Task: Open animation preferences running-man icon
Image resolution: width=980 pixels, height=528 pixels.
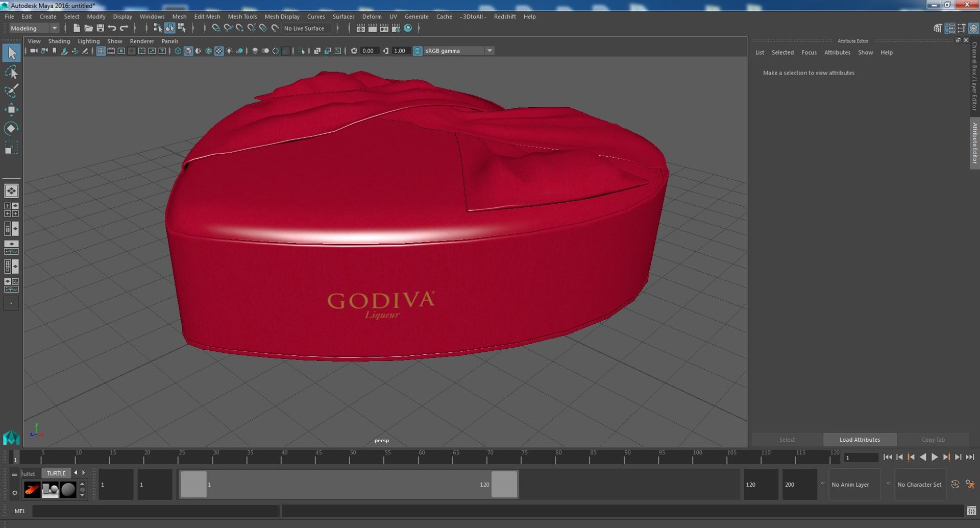Action: coord(970,484)
